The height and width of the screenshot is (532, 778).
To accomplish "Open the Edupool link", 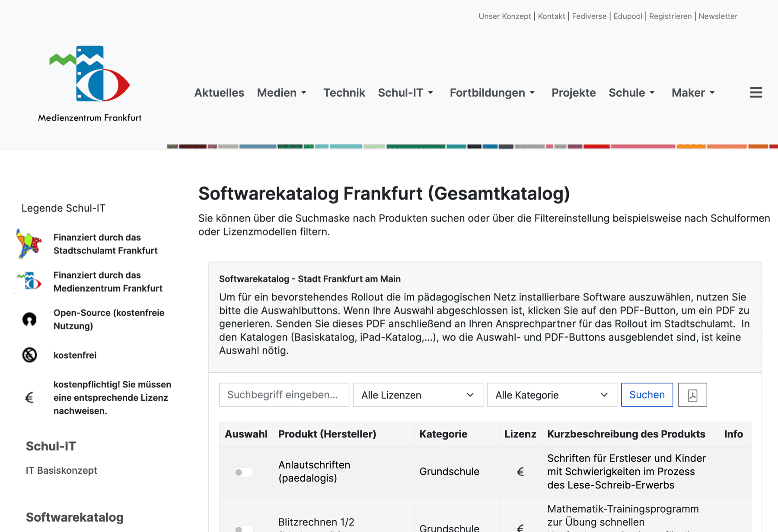I will click(628, 16).
